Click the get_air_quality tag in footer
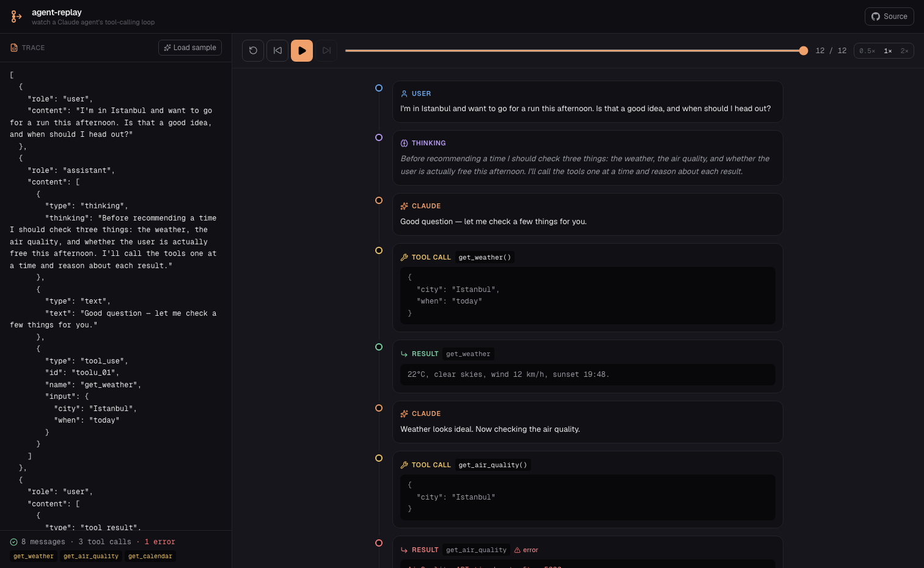924x568 pixels. [91, 556]
